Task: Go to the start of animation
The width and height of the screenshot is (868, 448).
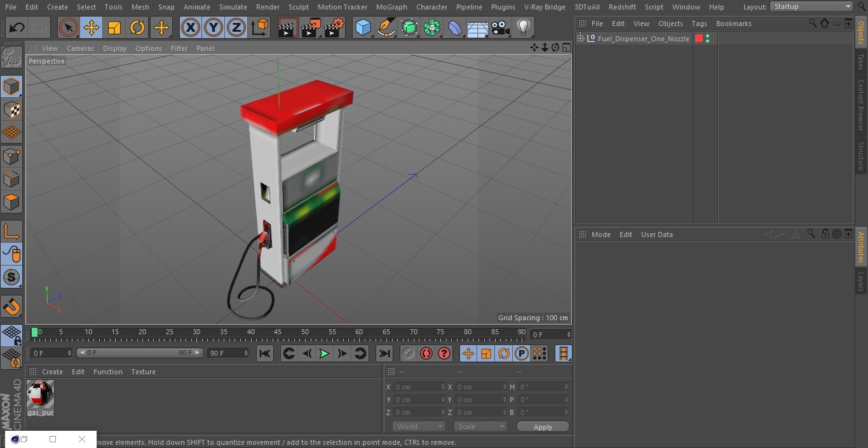Action: click(265, 353)
